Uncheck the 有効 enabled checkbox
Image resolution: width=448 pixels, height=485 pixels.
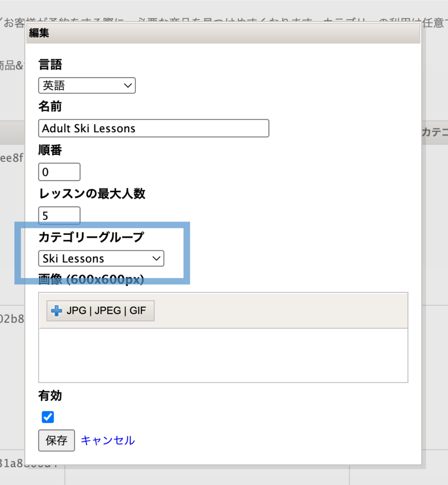pos(48,417)
